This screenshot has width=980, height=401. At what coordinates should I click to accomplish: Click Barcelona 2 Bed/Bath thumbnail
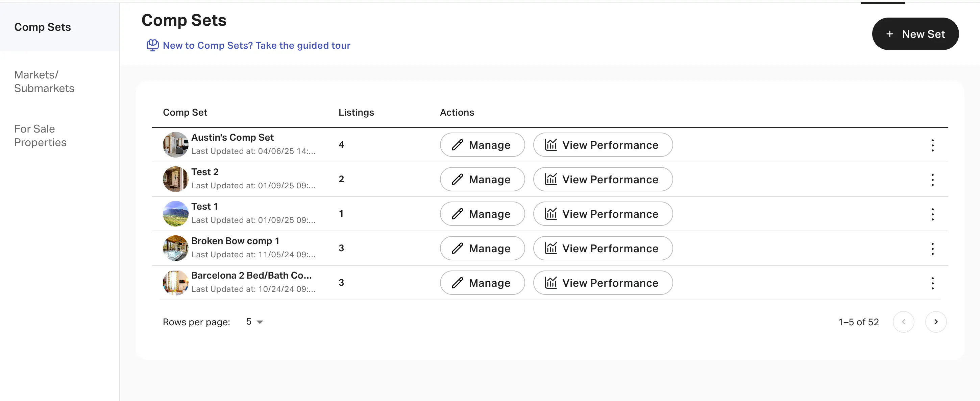pos(175,283)
